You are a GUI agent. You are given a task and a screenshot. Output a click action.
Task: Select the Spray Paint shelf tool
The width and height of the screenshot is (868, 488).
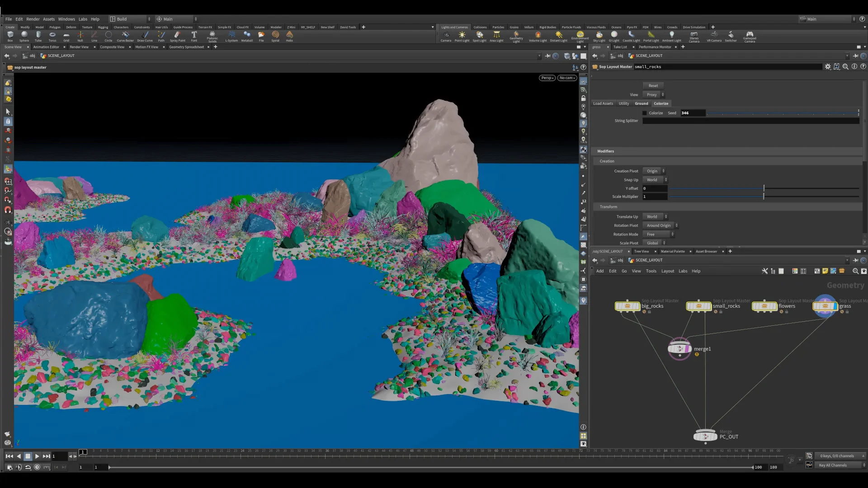pos(177,36)
